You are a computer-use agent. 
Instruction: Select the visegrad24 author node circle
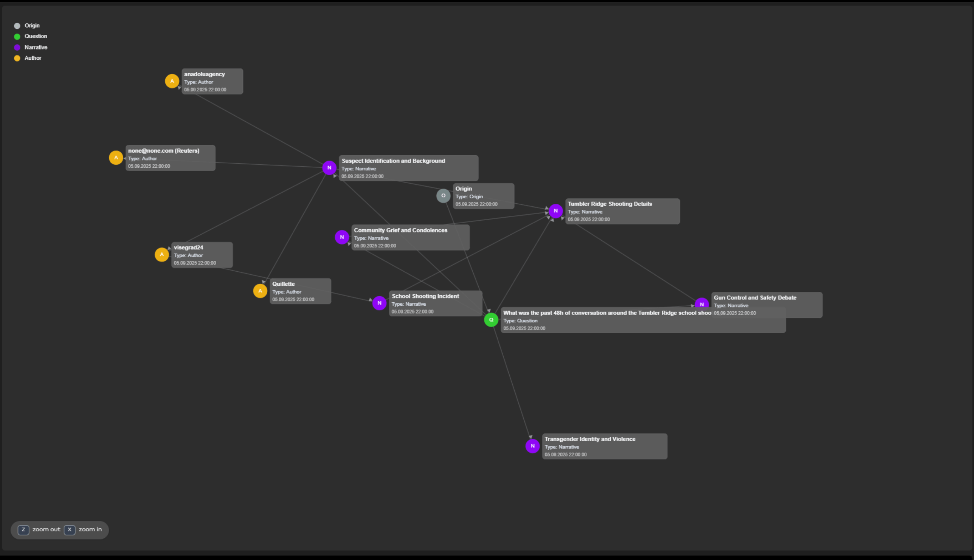tap(161, 255)
